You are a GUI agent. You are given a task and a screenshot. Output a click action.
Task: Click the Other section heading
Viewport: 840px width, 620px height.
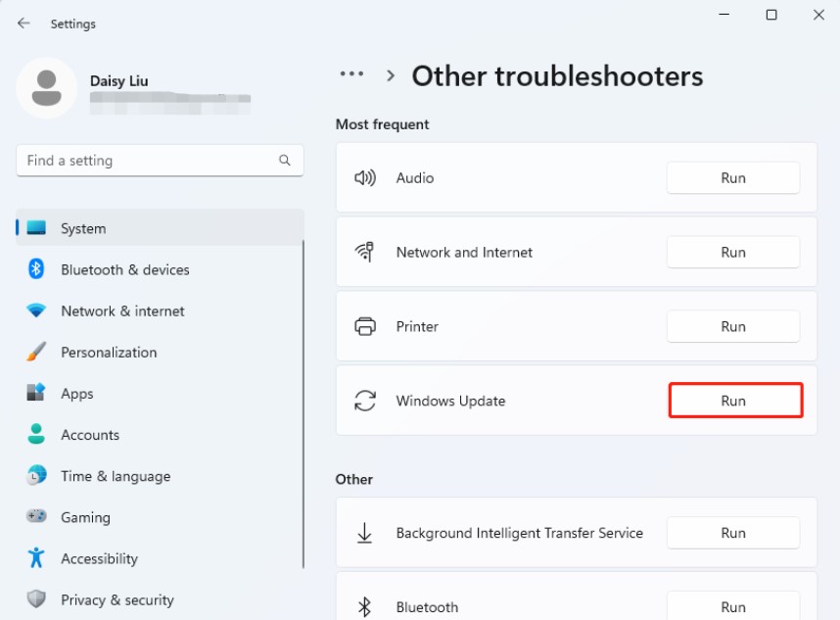[354, 479]
